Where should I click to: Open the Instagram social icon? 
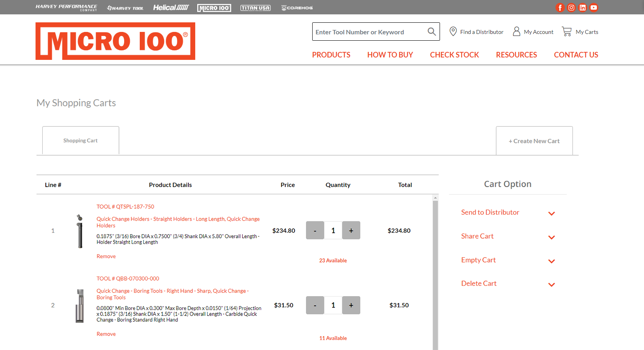click(x=571, y=8)
